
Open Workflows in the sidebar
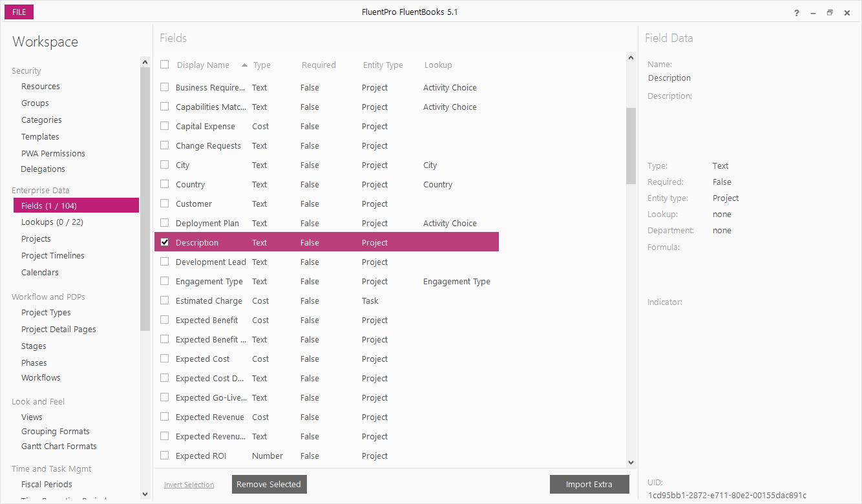coord(41,378)
